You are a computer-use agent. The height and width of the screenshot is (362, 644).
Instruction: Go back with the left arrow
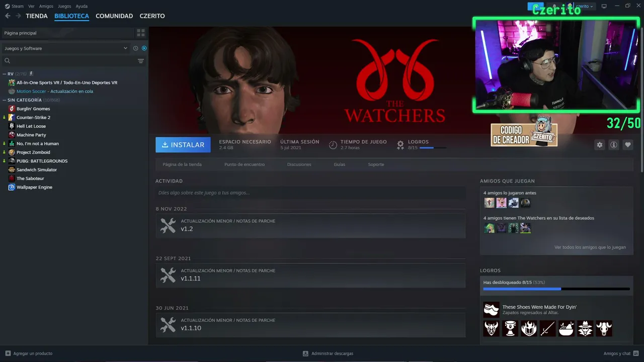[x=8, y=16]
